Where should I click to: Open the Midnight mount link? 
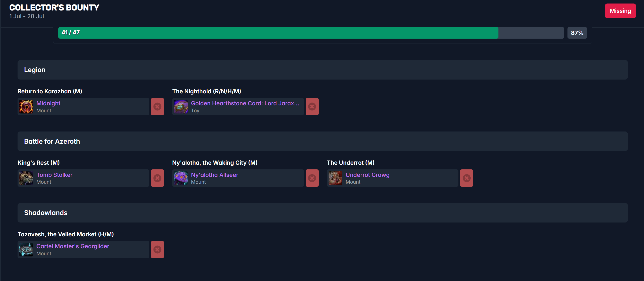pyautogui.click(x=48, y=103)
